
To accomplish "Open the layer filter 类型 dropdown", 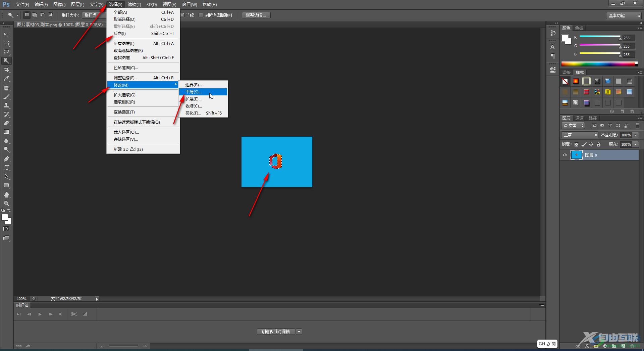I will pos(574,125).
